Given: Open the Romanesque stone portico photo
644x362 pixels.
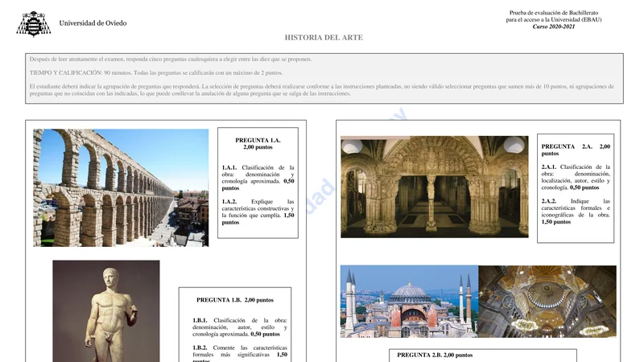Looking at the screenshot, I should pos(434,187).
